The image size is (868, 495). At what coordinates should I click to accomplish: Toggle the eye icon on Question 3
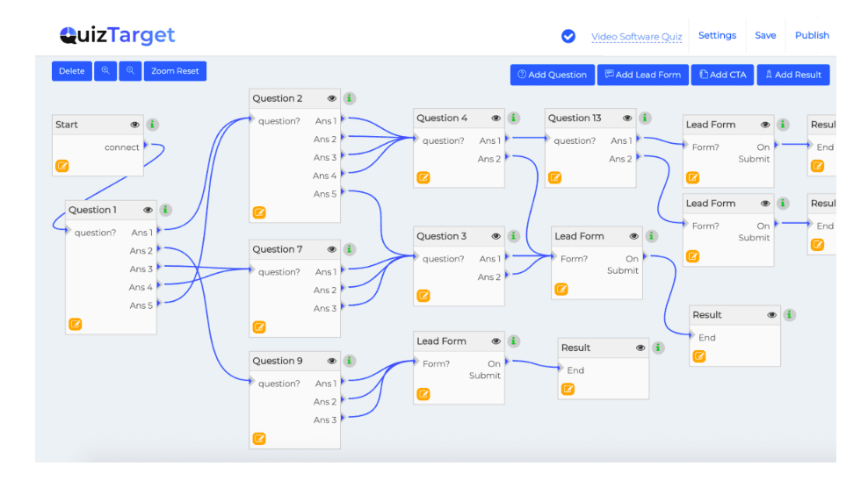(x=496, y=236)
